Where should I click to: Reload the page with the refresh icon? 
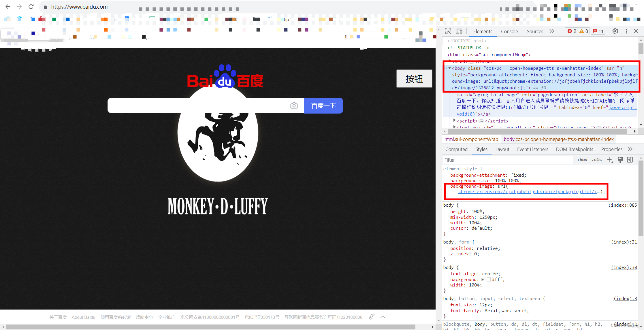(x=31, y=7)
